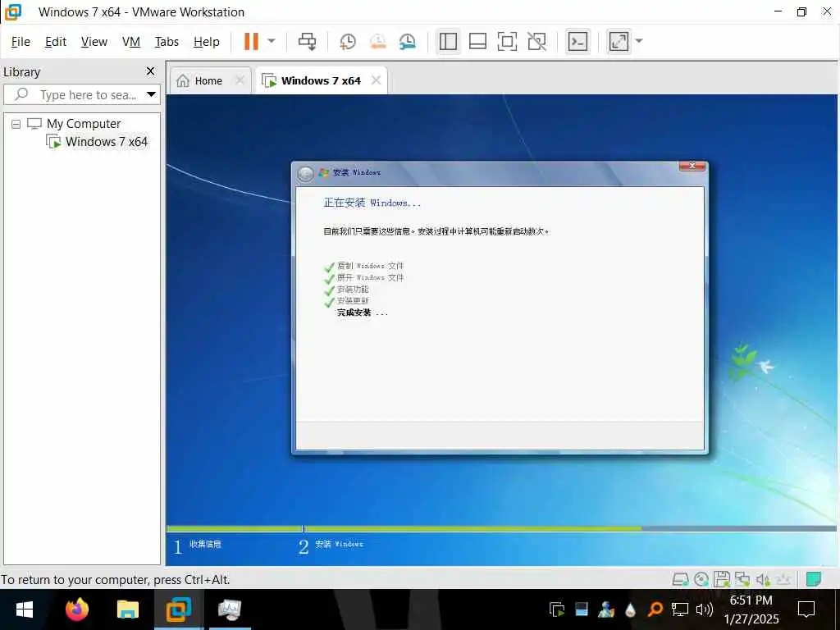Toggle the library sidebar view
This screenshot has height=630, width=840.
pyautogui.click(x=448, y=41)
